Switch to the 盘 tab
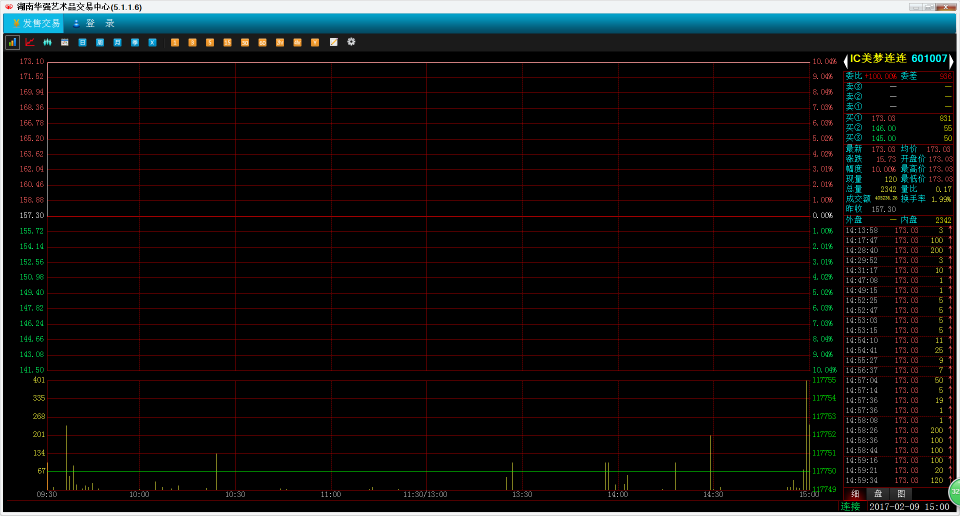This screenshot has height=516, width=960. point(878,494)
